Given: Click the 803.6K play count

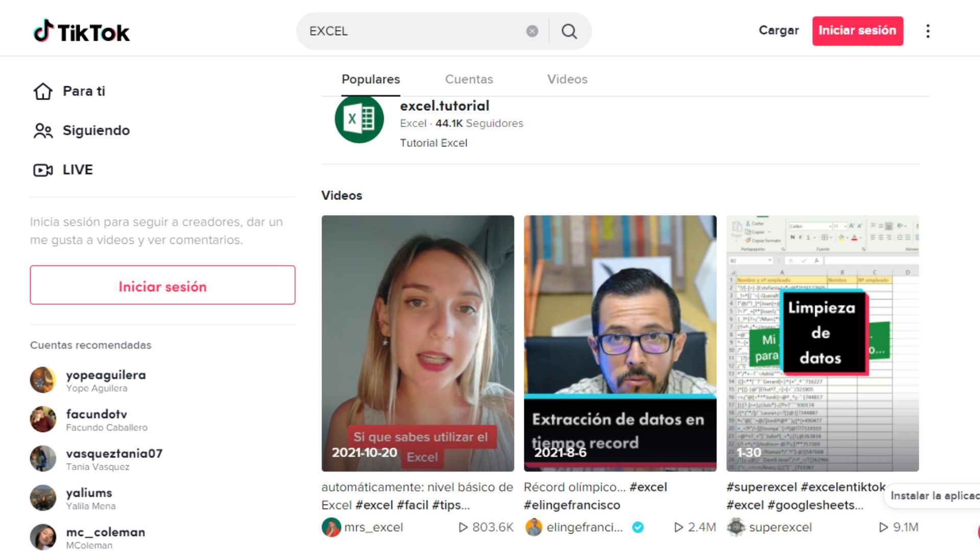Looking at the screenshot, I should coord(486,528).
